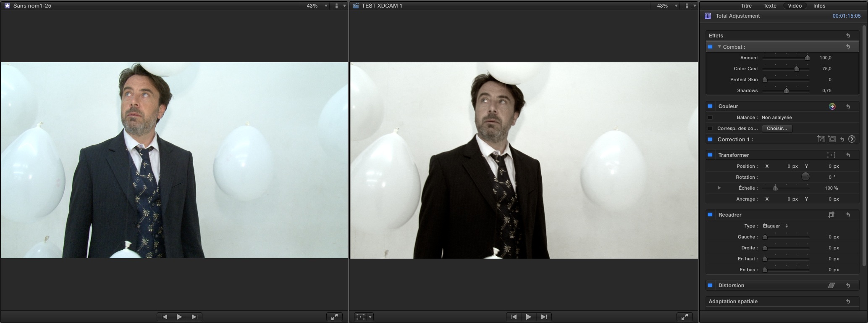Disable the Recadrer checkbox

pos(710,215)
